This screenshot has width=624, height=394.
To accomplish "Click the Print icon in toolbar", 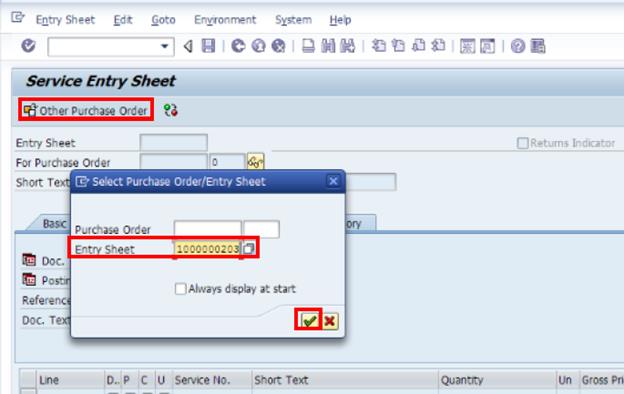I will [308, 46].
